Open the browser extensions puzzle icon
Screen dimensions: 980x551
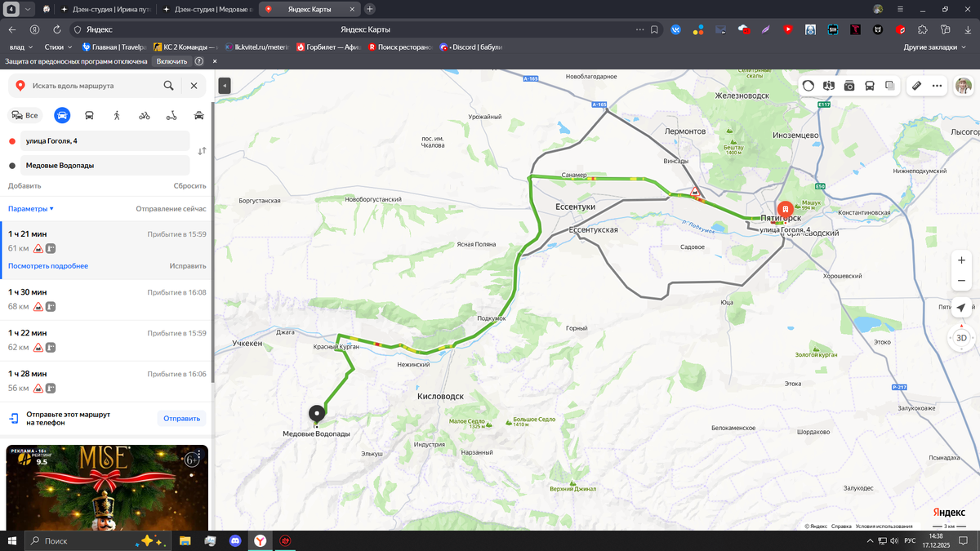[x=923, y=29]
